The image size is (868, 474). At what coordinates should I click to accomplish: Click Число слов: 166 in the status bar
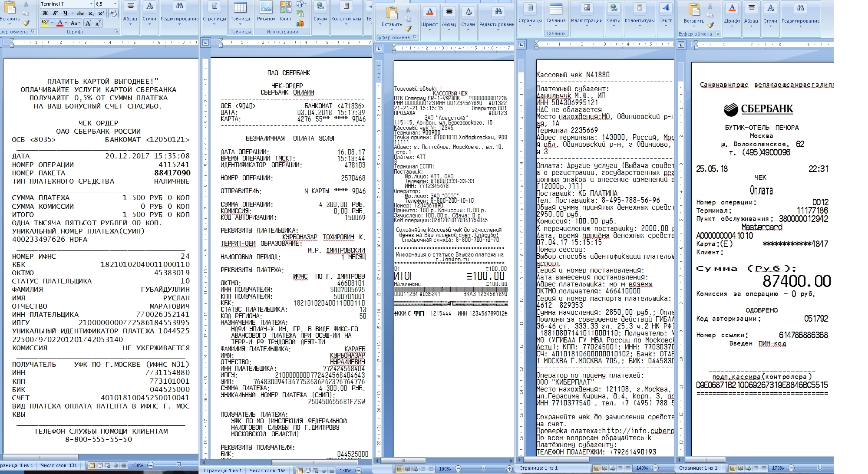point(268,471)
